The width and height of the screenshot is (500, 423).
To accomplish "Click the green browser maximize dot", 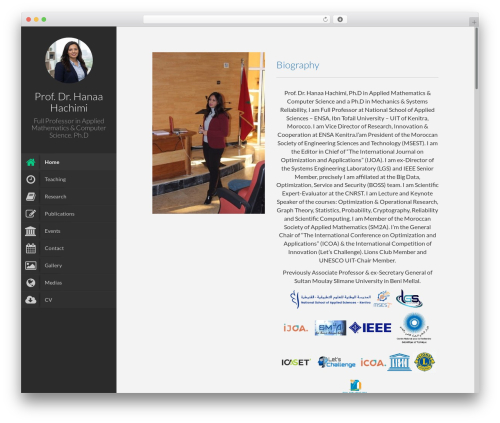I will (x=44, y=19).
